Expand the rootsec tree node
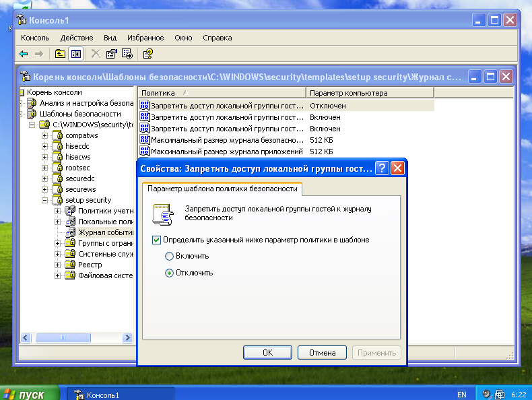This screenshot has height=400, width=532. (45, 168)
